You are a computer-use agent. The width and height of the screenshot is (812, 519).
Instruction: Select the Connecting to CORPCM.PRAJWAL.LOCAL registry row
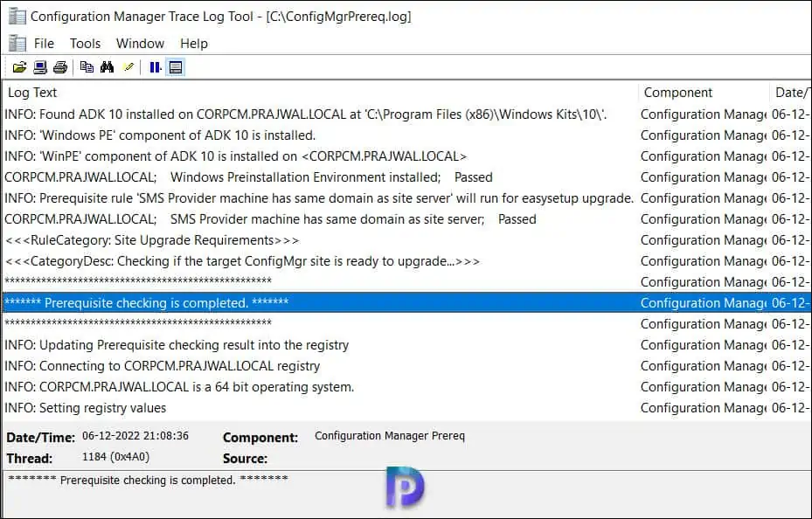[x=406, y=366]
